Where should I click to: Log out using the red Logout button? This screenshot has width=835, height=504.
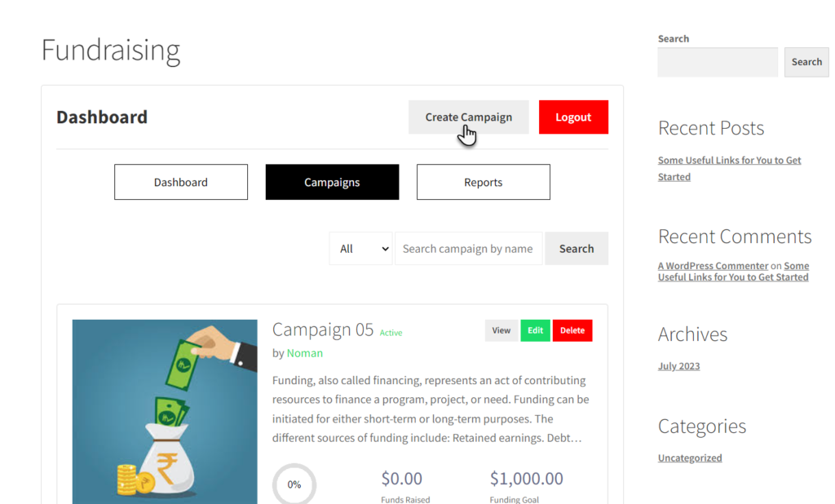[x=573, y=117]
